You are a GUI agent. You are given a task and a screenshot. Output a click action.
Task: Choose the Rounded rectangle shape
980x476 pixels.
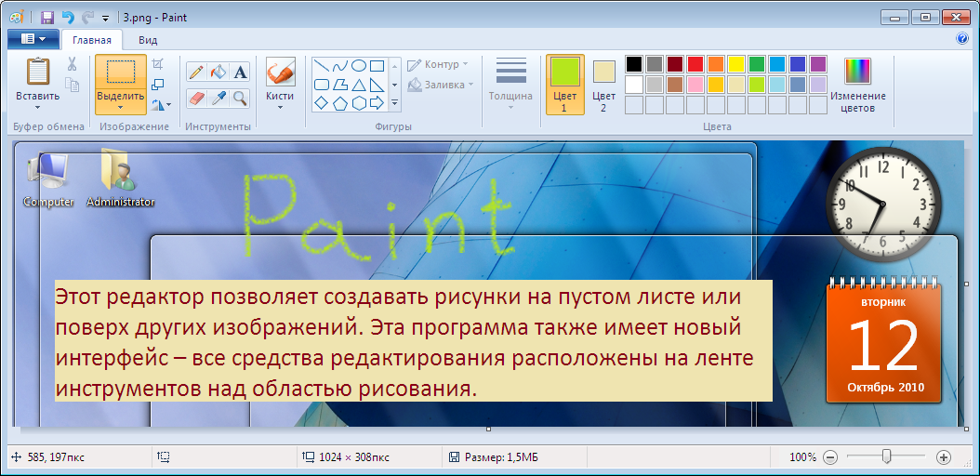tap(322, 85)
